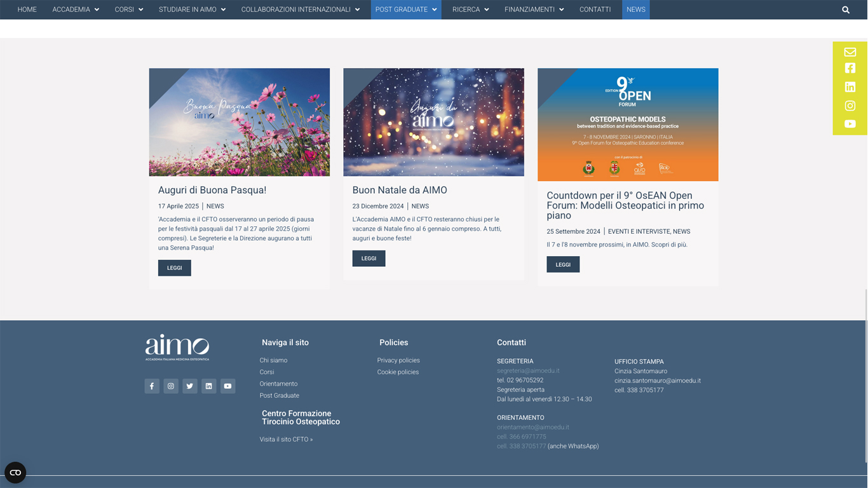Open the Auguri di Buona Pasqua title

click(212, 190)
